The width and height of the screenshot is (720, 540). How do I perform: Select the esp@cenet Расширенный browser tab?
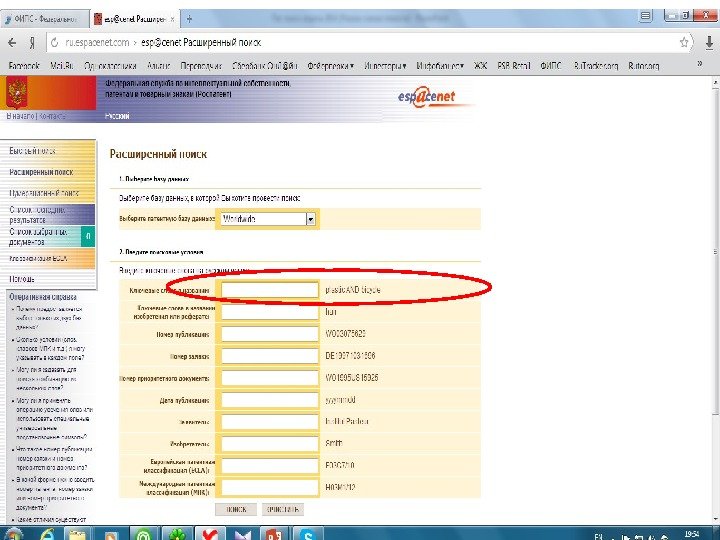(134, 19)
